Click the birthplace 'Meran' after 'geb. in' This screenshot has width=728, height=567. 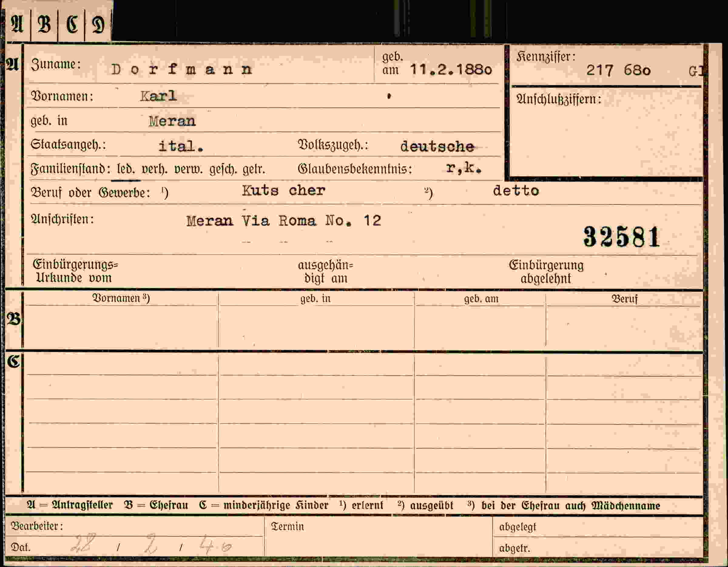(x=172, y=121)
